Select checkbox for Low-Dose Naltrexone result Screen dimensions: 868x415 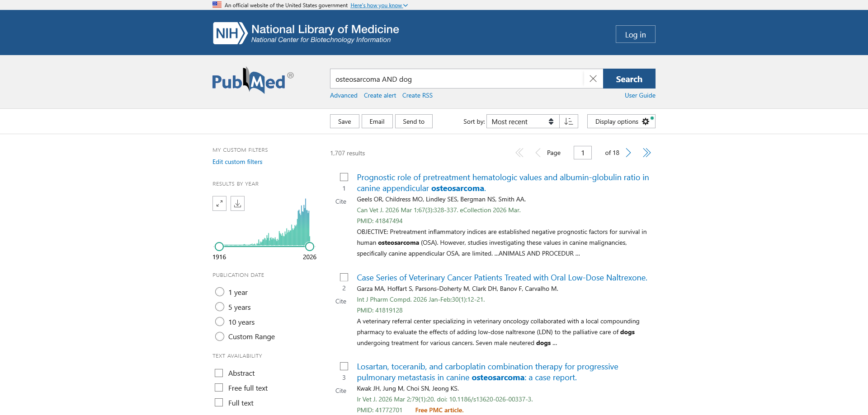coord(344,277)
